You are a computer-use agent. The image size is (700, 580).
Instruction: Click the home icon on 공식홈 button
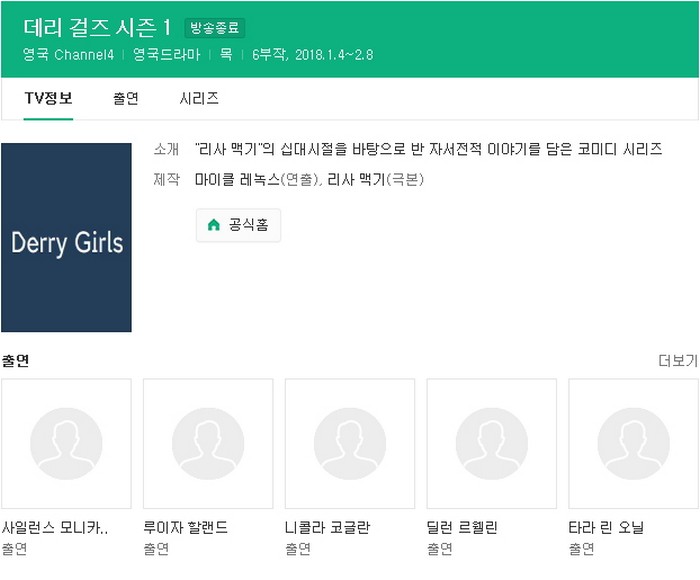(x=213, y=225)
